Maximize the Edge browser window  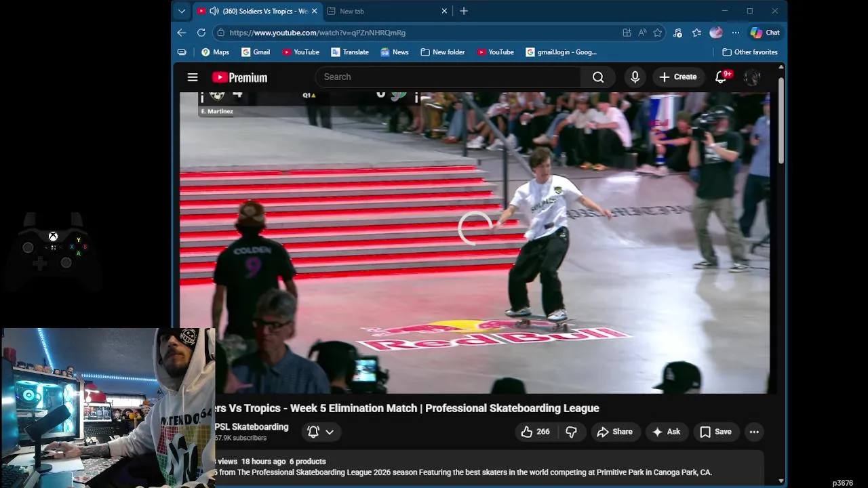tap(749, 11)
